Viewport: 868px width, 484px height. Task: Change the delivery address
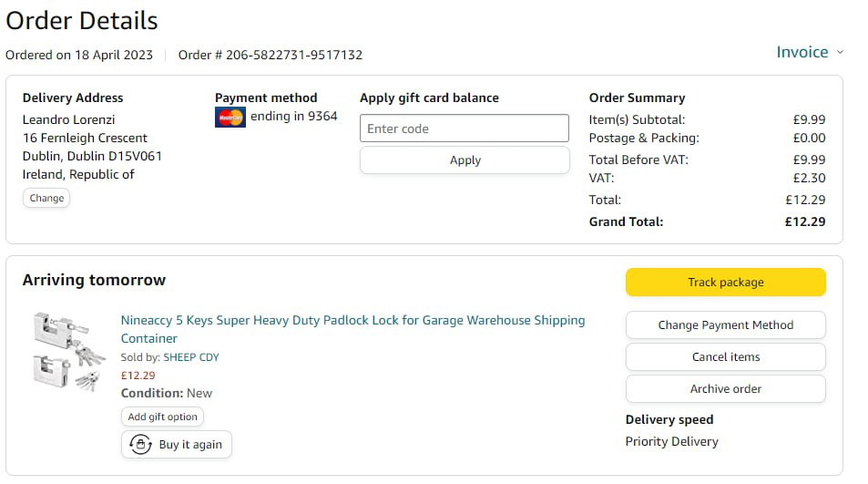(x=46, y=198)
